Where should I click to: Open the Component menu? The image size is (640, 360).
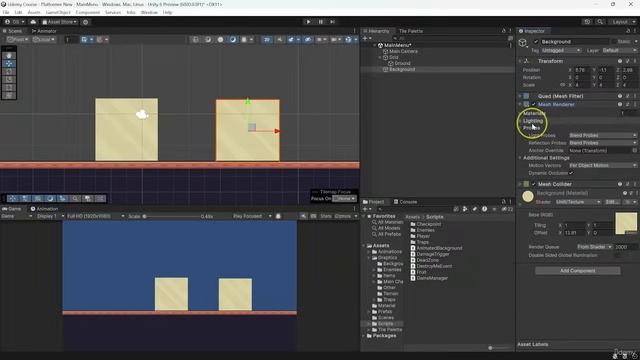click(88, 13)
